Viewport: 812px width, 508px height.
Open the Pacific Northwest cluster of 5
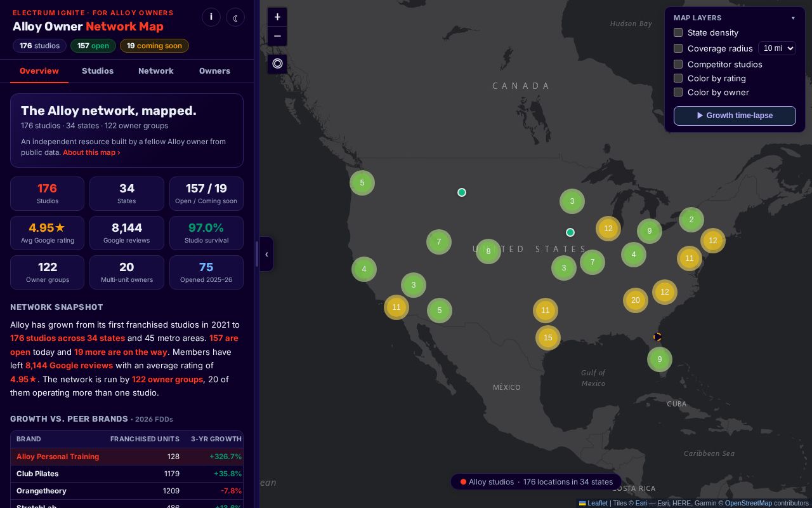pos(362,183)
